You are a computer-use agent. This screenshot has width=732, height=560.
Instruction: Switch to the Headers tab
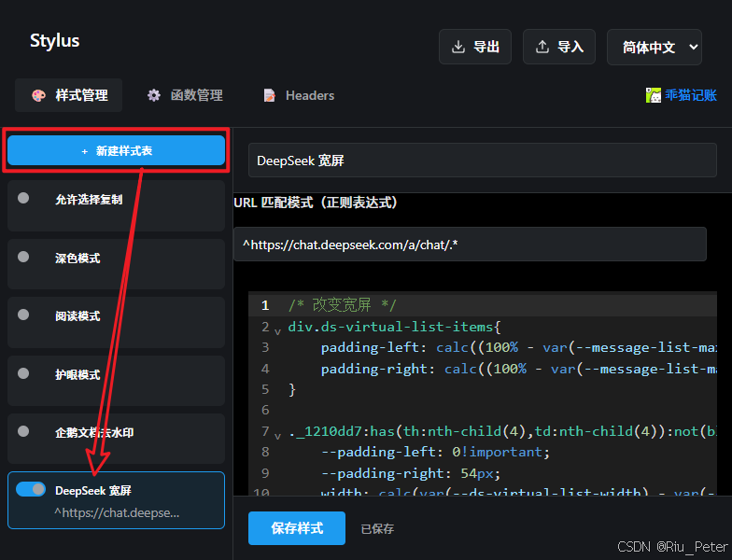tap(299, 95)
